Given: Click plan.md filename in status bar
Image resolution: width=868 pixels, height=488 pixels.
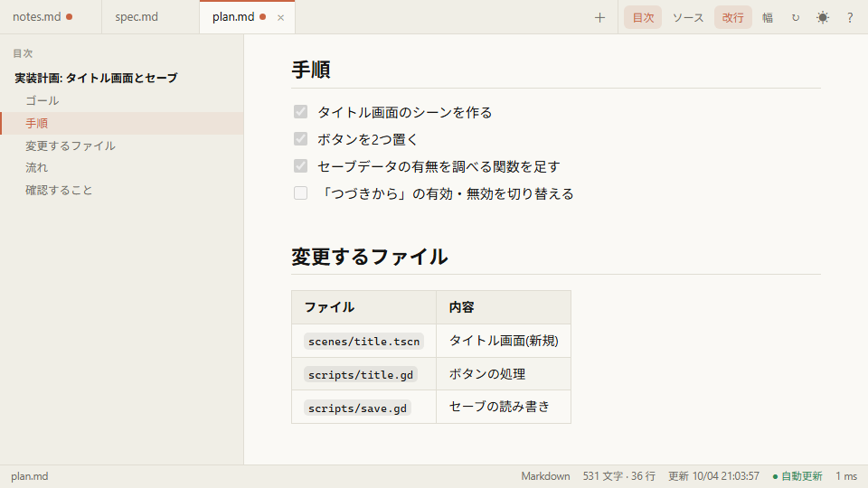Looking at the screenshot, I should click(29, 476).
